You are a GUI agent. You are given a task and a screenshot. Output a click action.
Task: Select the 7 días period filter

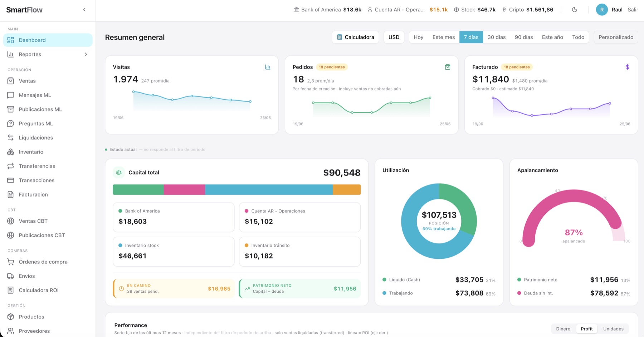click(x=471, y=37)
